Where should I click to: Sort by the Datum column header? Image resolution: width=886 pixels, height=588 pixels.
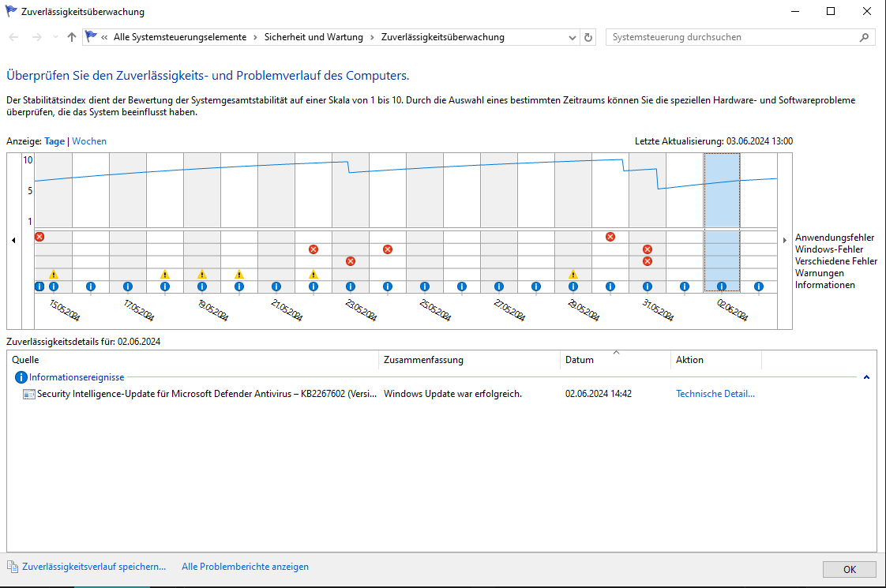(x=615, y=360)
